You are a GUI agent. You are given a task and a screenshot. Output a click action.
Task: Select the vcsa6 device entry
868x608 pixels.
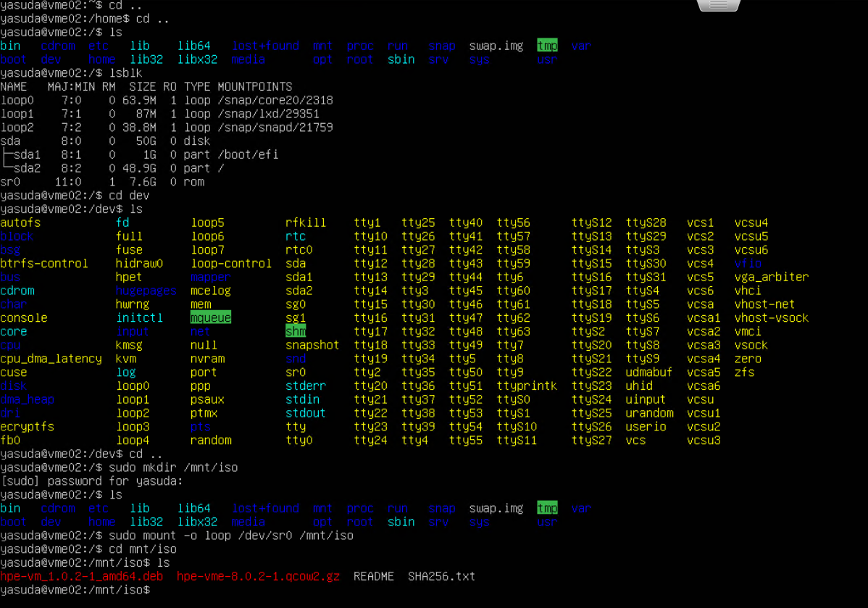(704, 386)
